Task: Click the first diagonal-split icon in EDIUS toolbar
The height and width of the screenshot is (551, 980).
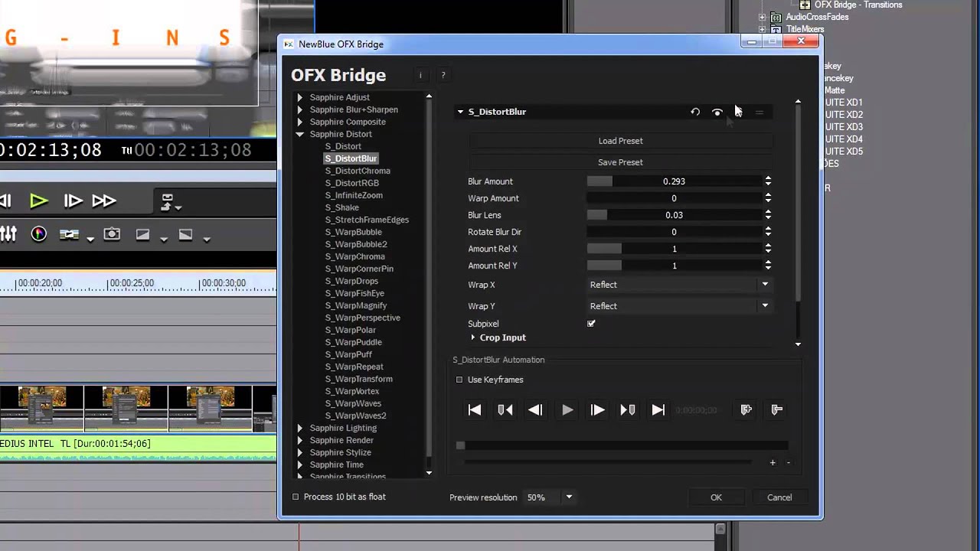Action: [142, 234]
